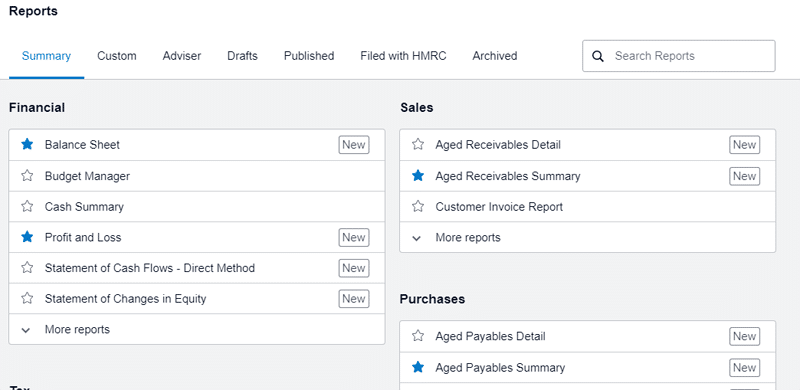Star Statement of Cash Flows - Direct Method
800x390 pixels.
pos(27,268)
